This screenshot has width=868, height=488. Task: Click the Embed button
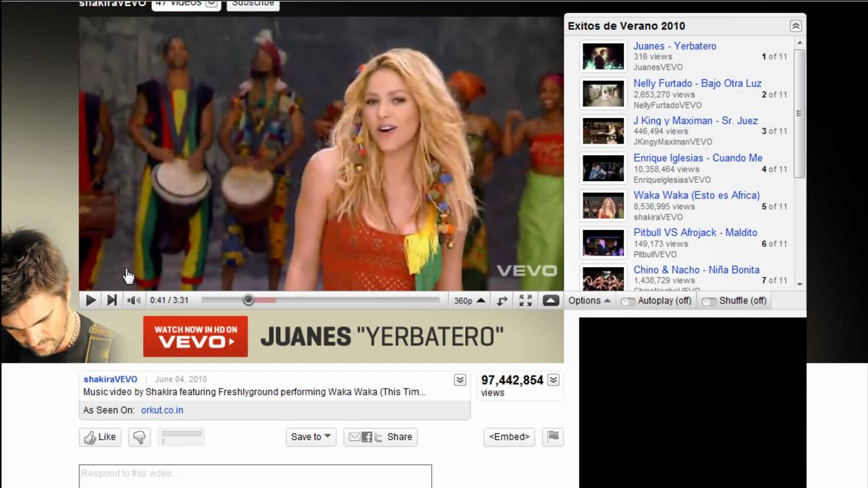509,437
